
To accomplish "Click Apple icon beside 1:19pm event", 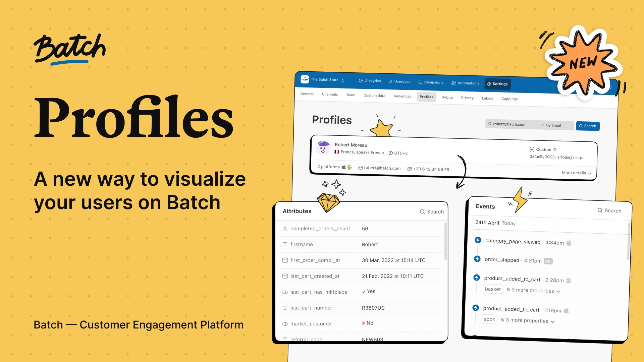I will [x=566, y=311].
